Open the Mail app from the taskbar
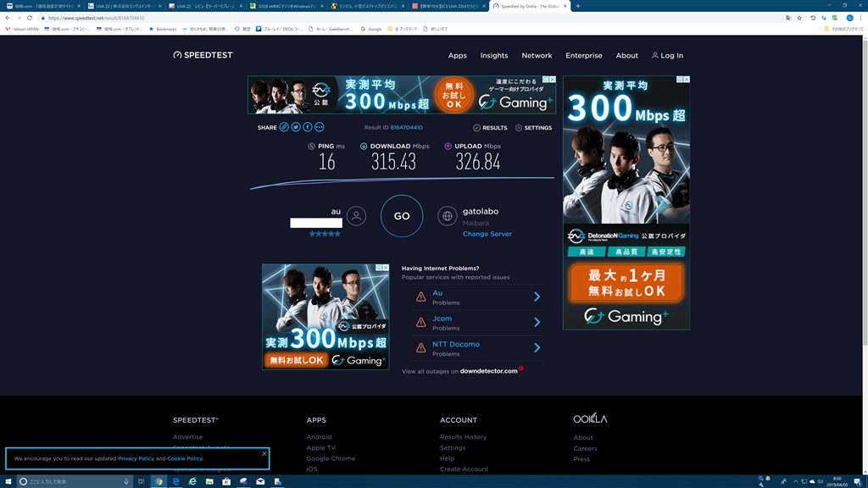This screenshot has width=868, height=488. pyautogui.click(x=260, y=481)
